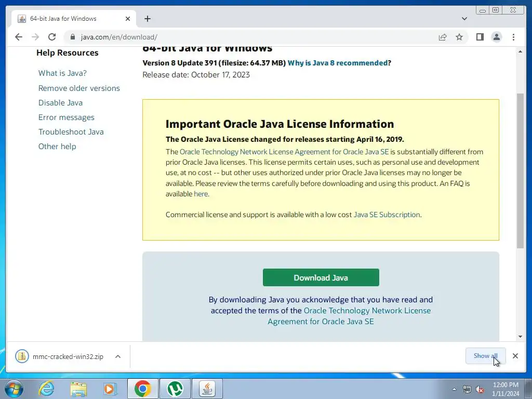
Task: Open the Other help link
Action: click(57, 147)
